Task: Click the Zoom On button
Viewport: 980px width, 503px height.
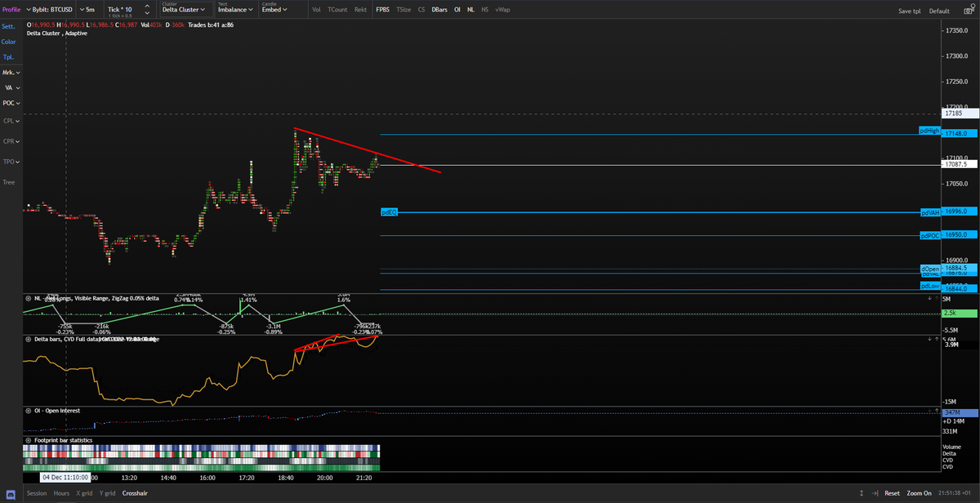Action: [x=919, y=493]
